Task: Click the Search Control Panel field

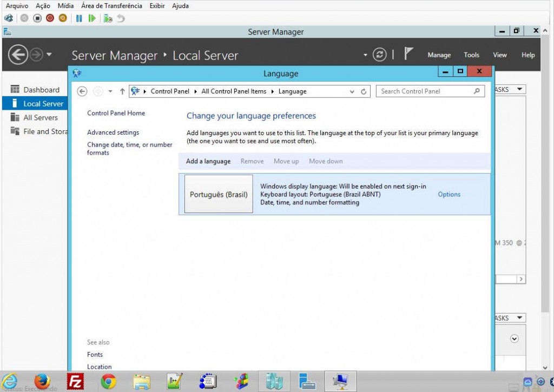Action: tap(430, 91)
